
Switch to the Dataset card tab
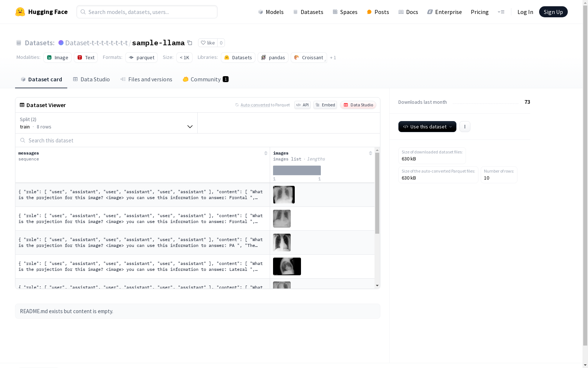(x=41, y=79)
